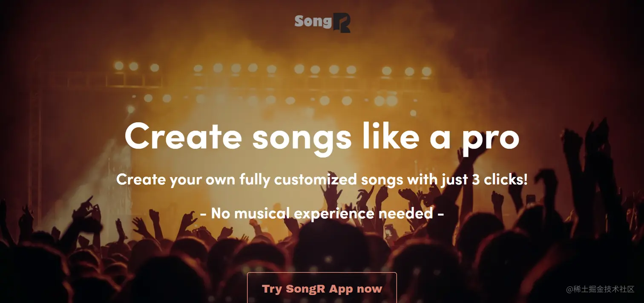
Task: Click the upper row of stage lights
Action: (x=273, y=68)
